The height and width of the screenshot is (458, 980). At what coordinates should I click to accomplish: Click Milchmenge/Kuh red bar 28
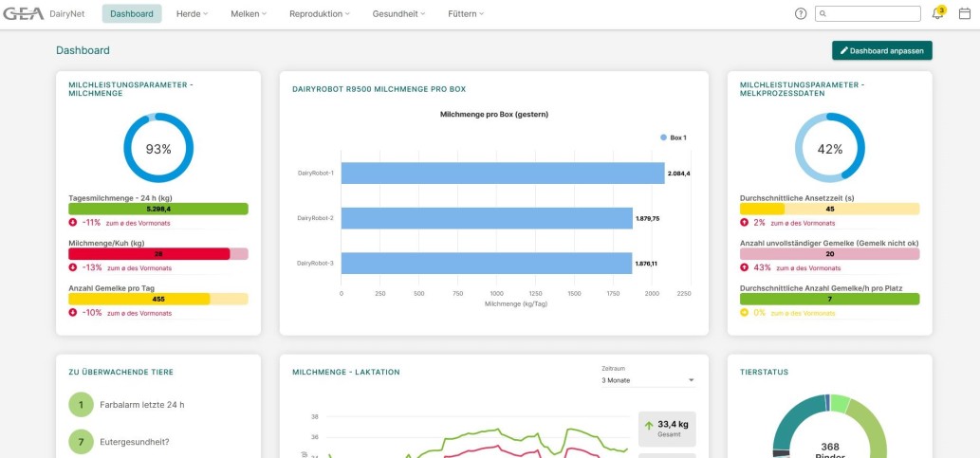click(x=158, y=254)
